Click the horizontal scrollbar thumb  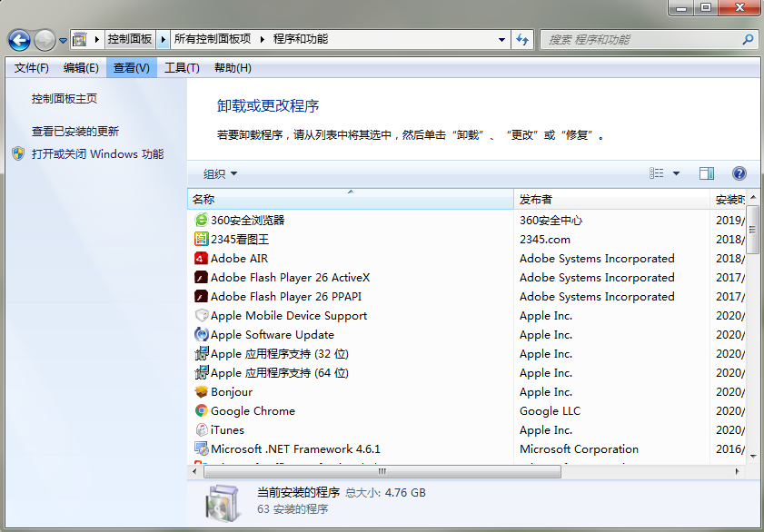[x=382, y=471]
